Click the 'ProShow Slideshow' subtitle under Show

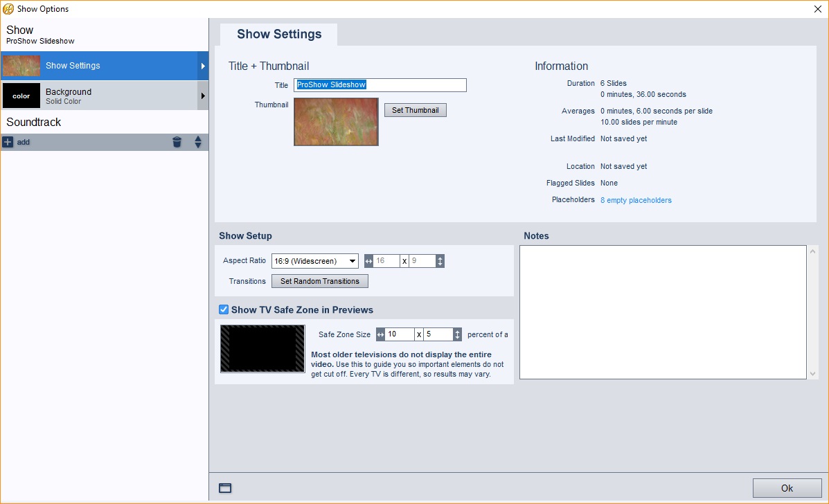click(40, 42)
